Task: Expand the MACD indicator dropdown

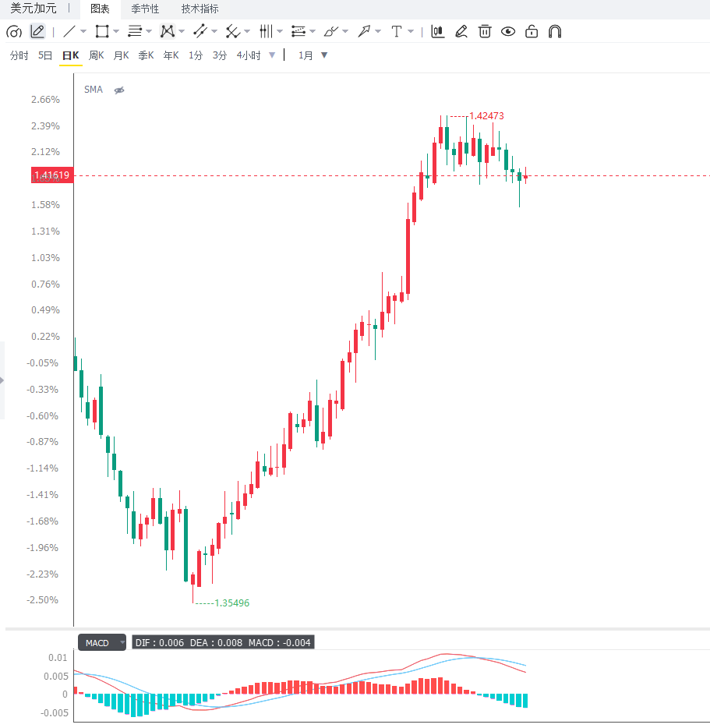Action: point(122,642)
